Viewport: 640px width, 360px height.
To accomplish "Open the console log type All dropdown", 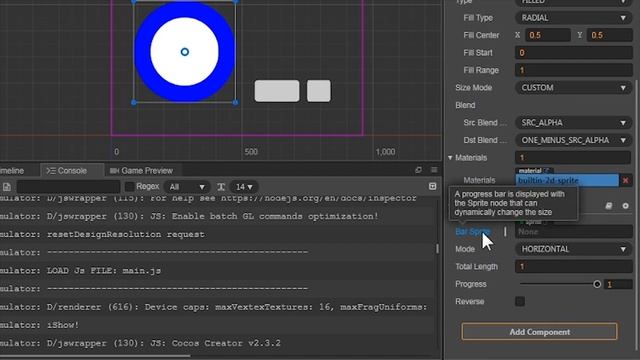I will [x=187, y=187].
